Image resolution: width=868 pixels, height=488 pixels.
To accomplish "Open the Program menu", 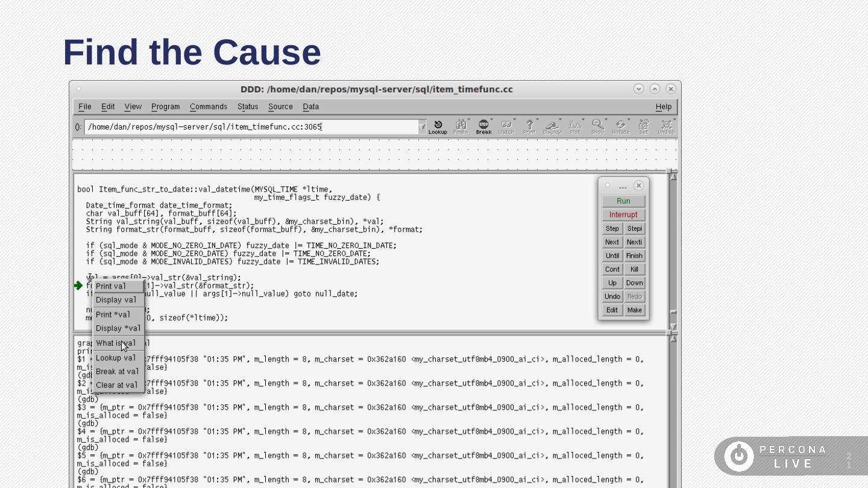I will pyautogui.click(x=165, y=107).
